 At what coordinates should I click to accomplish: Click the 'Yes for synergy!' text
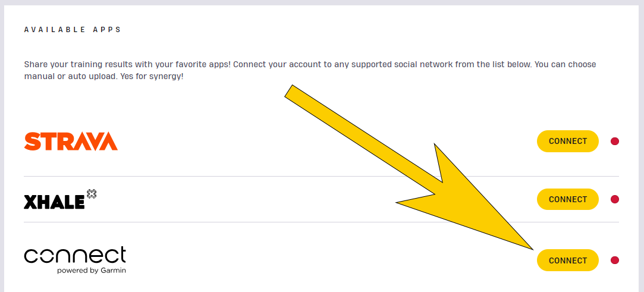pyautogui.click(x=152, y=77)
